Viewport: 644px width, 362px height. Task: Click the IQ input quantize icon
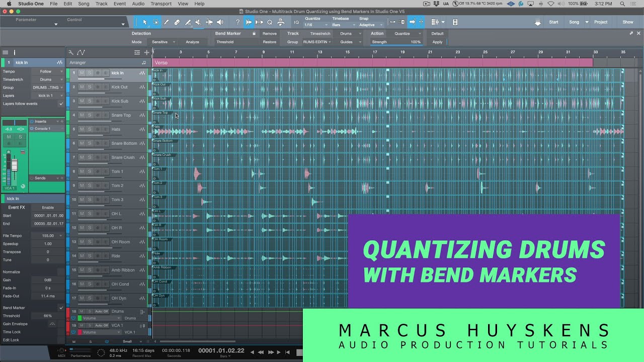[x=296, y=22]
